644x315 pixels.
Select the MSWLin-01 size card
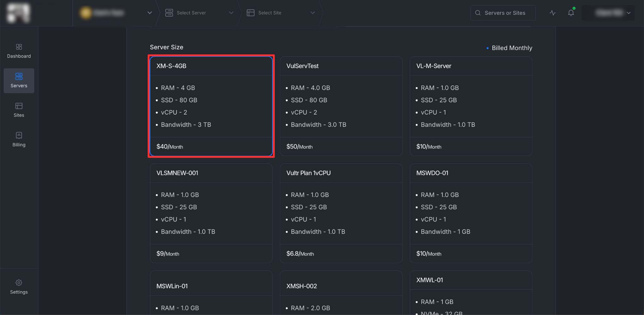pos(211,293)
